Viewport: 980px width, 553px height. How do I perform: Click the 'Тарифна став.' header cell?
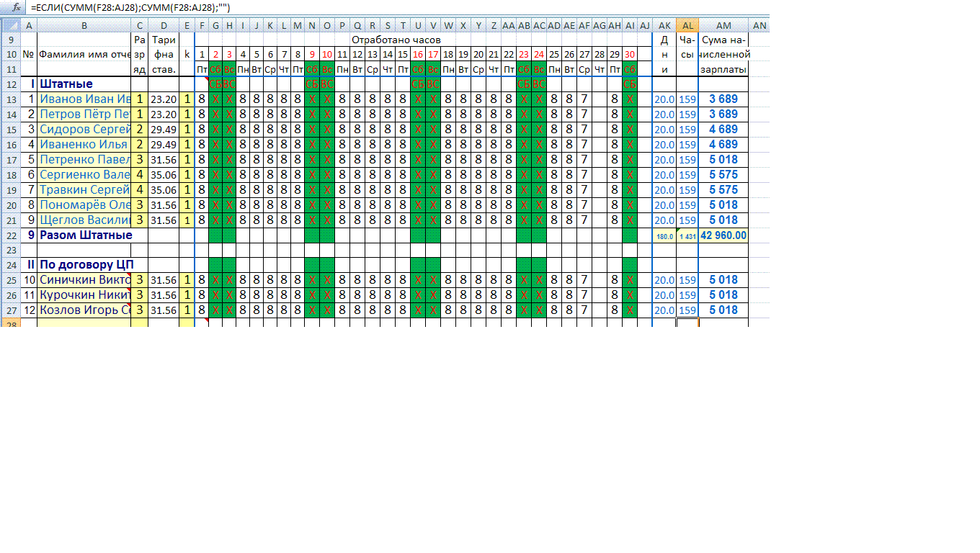164,54
